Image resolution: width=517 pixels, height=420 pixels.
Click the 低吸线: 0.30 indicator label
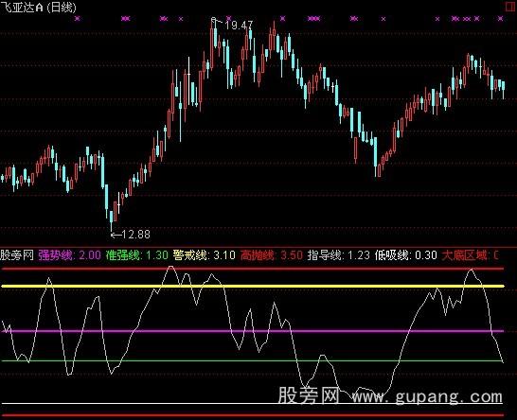406,255
